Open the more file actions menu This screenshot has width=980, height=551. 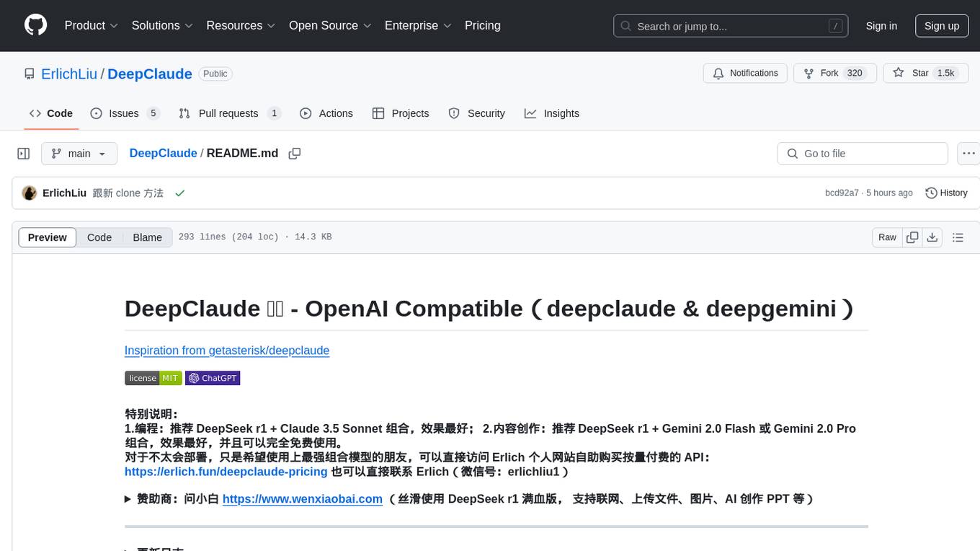coord(968,154)
